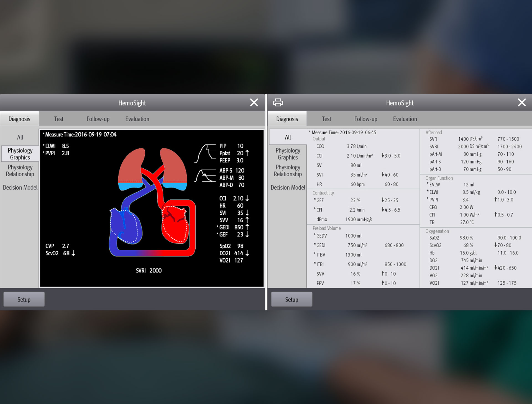Screen dimensions: 532x404
Task: Open the Test tab in left window
Action: [x=58, y=119]
